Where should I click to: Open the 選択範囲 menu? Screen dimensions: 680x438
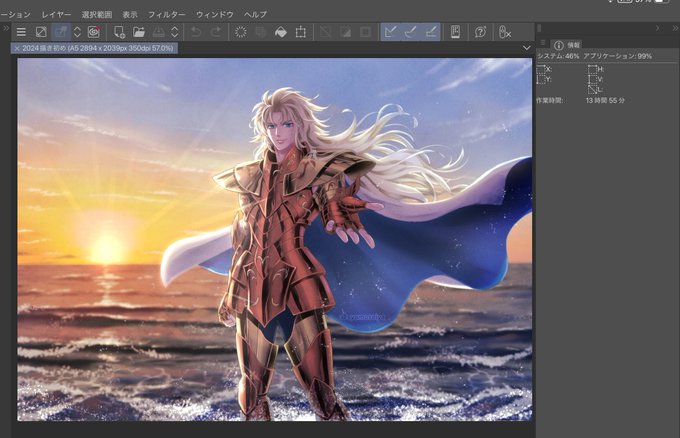pyautogui.click(x=97, y=15)
